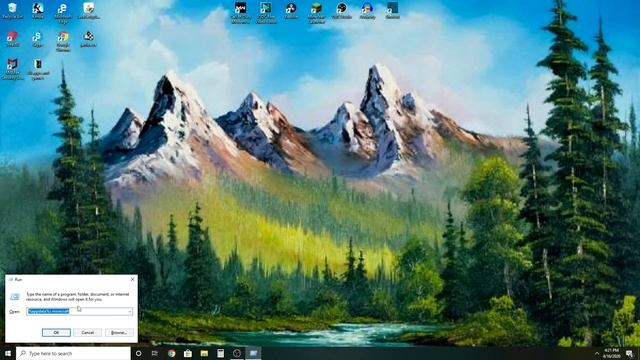This screenshot has height=360, width=640.
Task: Click Cancel in the Run dialog
Action: [x=87, y=333]
